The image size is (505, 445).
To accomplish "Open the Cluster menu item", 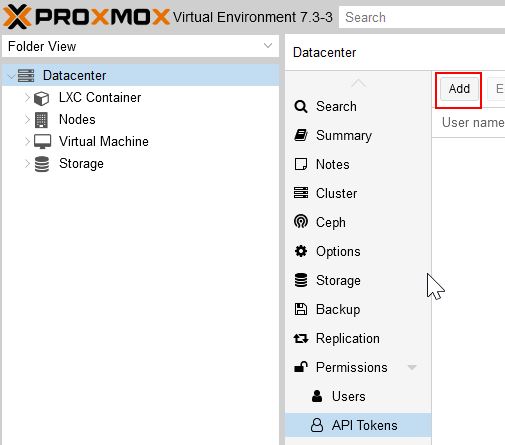I will (358, 193).
